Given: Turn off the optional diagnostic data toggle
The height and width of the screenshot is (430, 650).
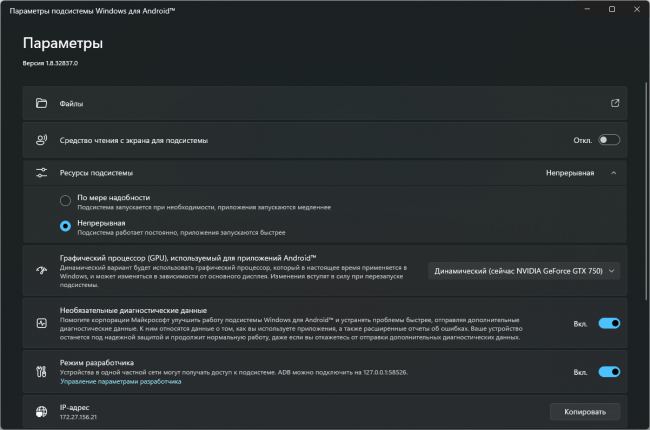Looking at the screenshot, I should 609,323.
